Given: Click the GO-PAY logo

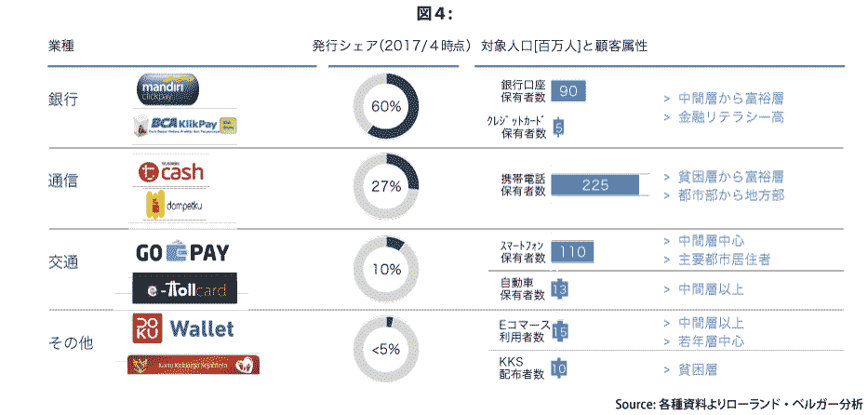Looking at the screenshot, I should [x=182, y=253].
